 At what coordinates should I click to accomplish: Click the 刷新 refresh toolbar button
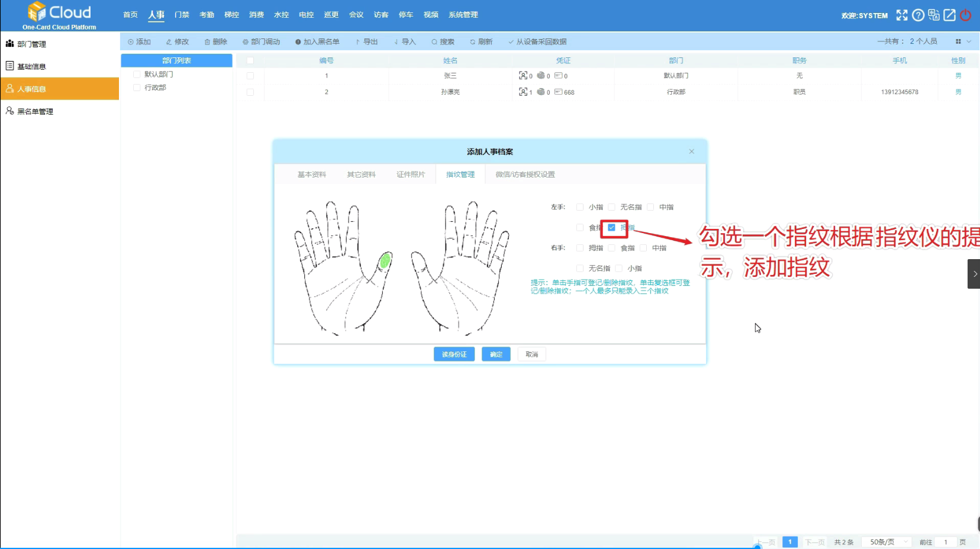[x=481, y=42]
